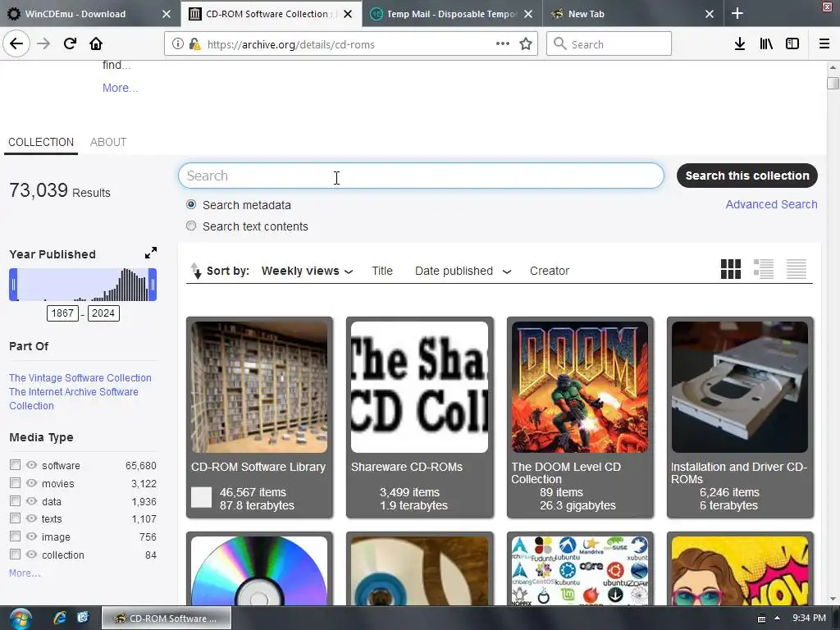The height and width of the screenshot is (630, 840).
Task: Check the data media type box
Action: click(15, 501)
